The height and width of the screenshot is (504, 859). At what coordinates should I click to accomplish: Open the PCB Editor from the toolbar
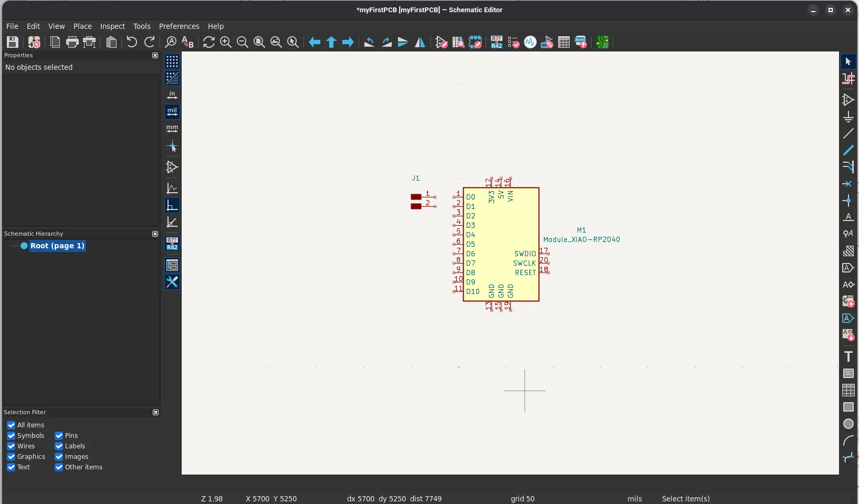pos(602,43)
